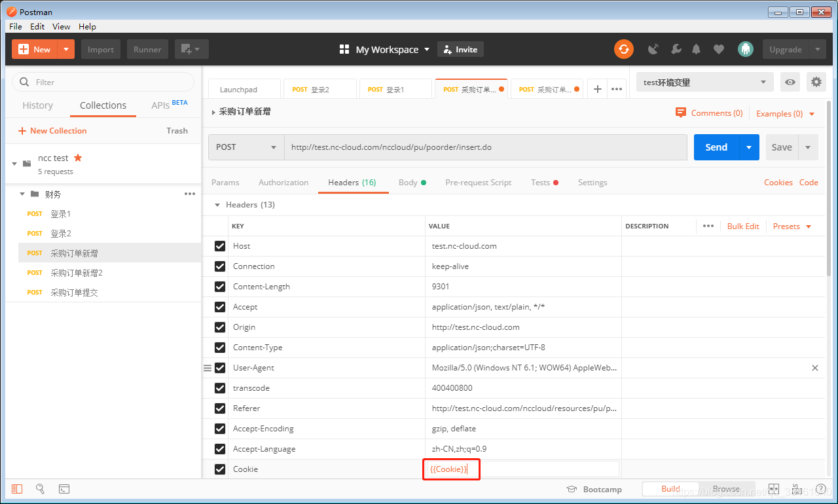The height and width of the screenshot is (504, 838).
Task: Open Find and Replace icon
Action: [40, 489]
